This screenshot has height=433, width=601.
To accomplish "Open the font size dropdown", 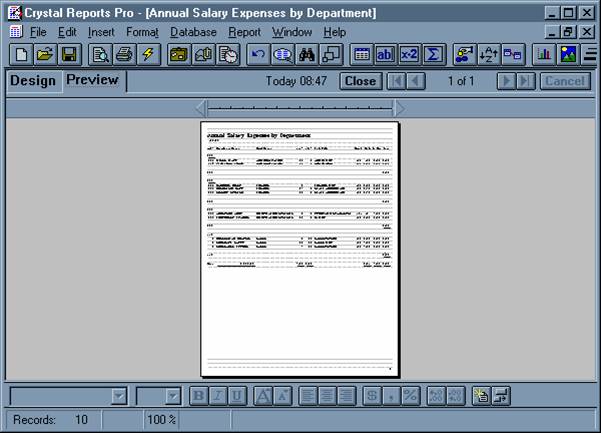I will (x=173, y=396).
